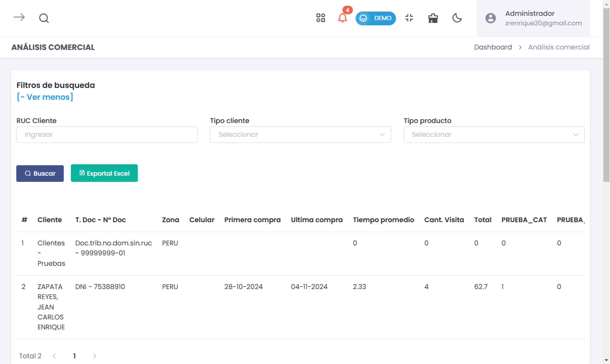610x364 pixels.
Task: Click 28-10-2024 first purchase date
Action: [243, 287]
